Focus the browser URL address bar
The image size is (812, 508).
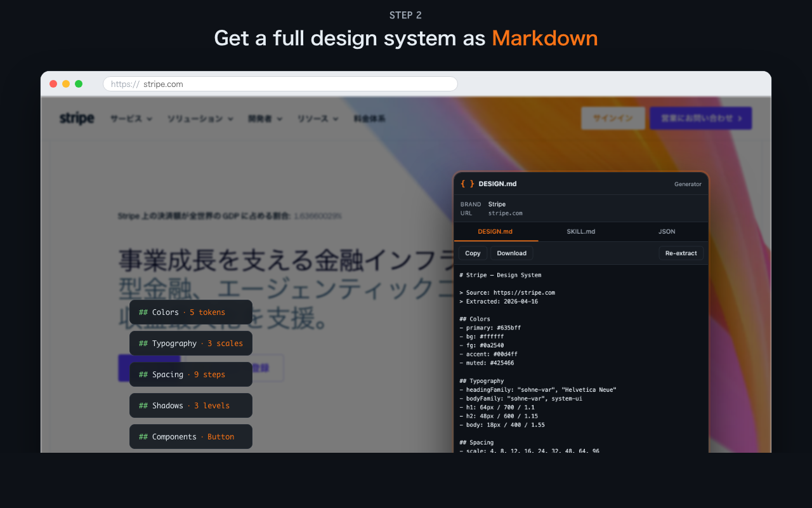click(x=280, y=84)
